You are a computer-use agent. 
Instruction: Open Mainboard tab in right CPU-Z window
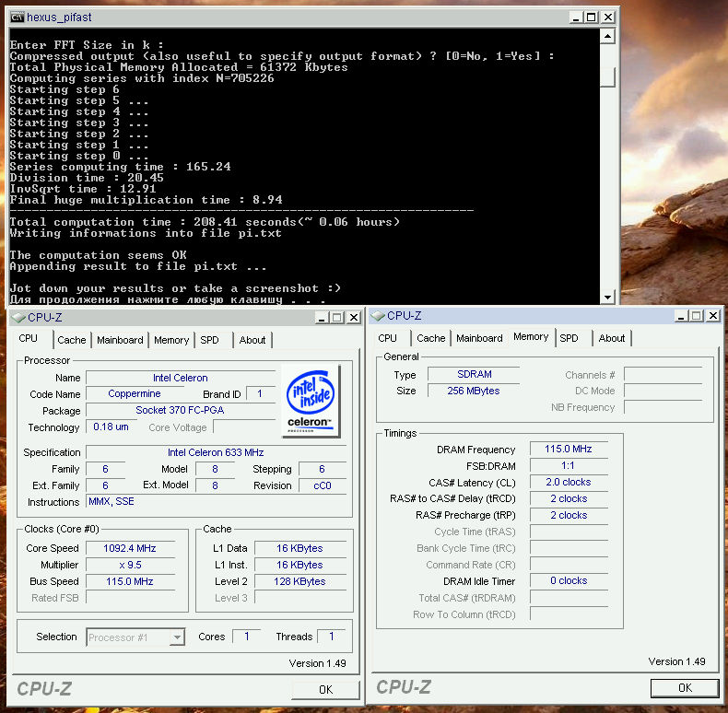[x=479, y=338]
